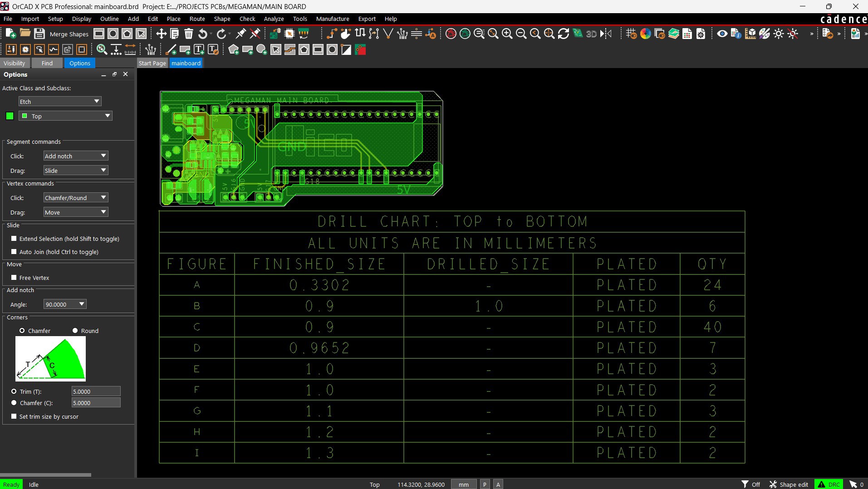Click the DRC status button

click(x=829, y=484)
